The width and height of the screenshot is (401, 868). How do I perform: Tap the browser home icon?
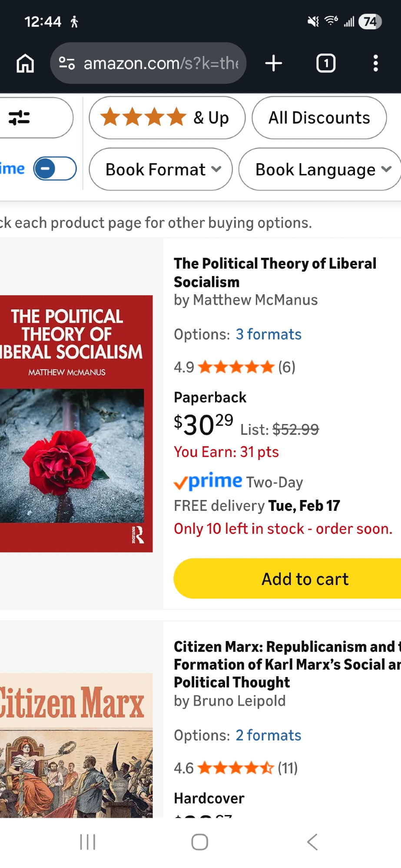pyautogui.click(x=25, y=63)
